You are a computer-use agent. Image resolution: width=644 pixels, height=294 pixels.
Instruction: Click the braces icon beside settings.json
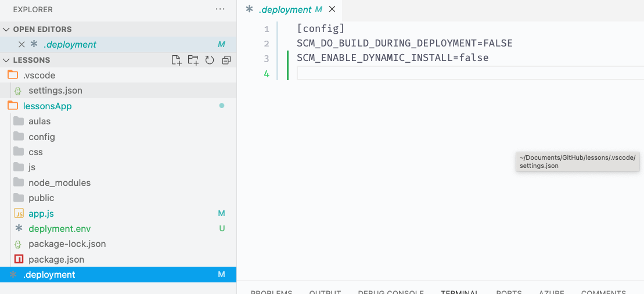pos(17,91)
